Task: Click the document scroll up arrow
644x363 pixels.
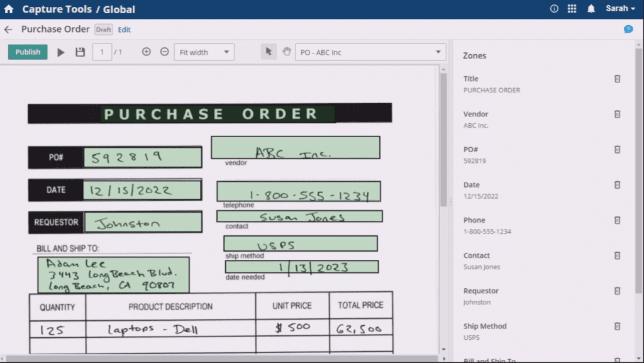Action: click(x=443, y=69)
